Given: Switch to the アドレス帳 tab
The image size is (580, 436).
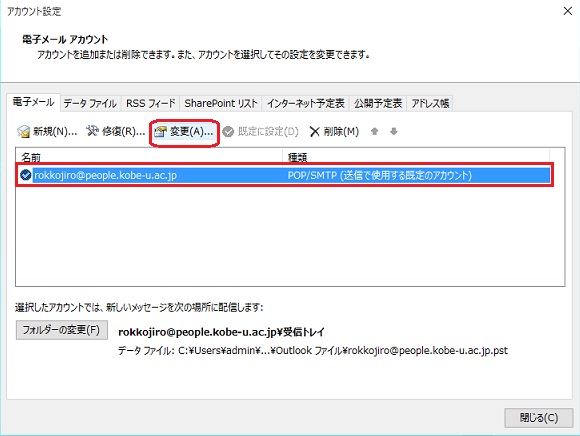Looking at the screenshot, I should click(x=430, y=103).
